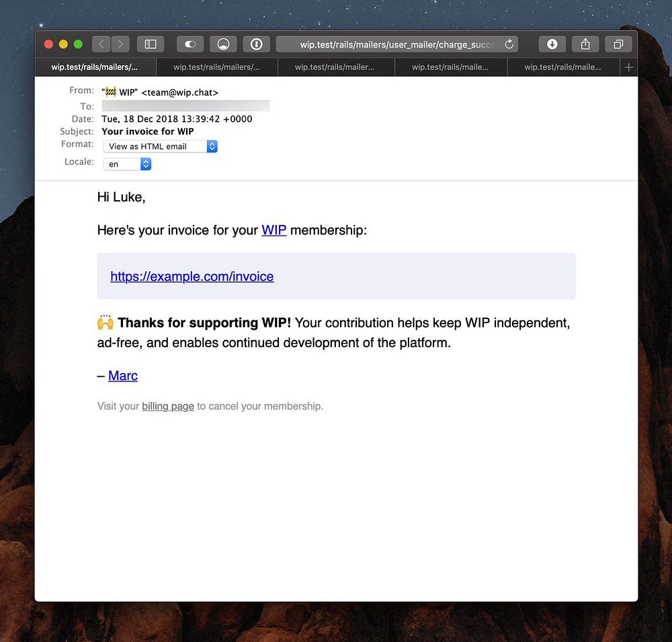
Task: Click the WIP membership link
Action: coord(274,230)
